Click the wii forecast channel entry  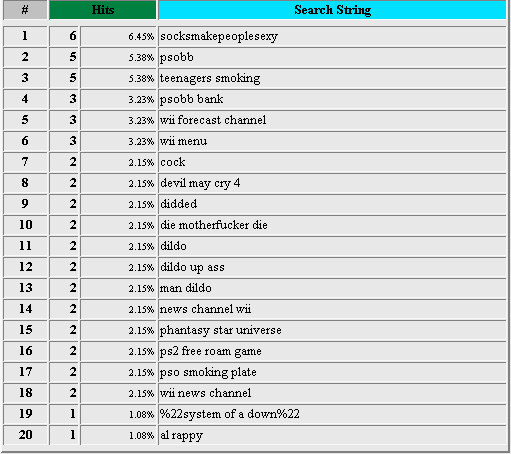tap(213, 120)
